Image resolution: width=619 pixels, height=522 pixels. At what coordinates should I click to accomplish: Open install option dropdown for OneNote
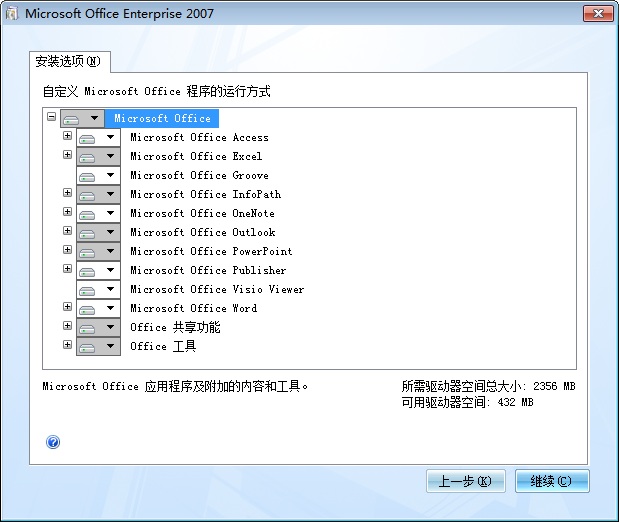click(98, 213)
